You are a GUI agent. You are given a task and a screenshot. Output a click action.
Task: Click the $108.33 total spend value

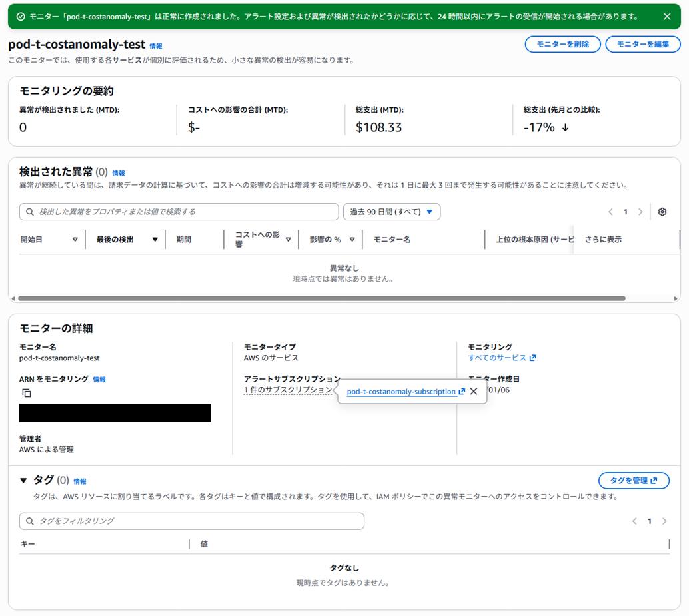378,127
